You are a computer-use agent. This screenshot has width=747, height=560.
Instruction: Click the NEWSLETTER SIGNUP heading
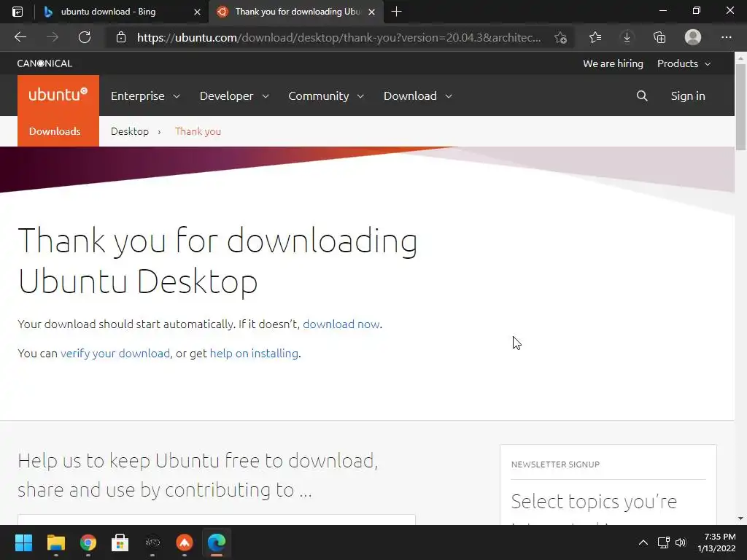555,464
